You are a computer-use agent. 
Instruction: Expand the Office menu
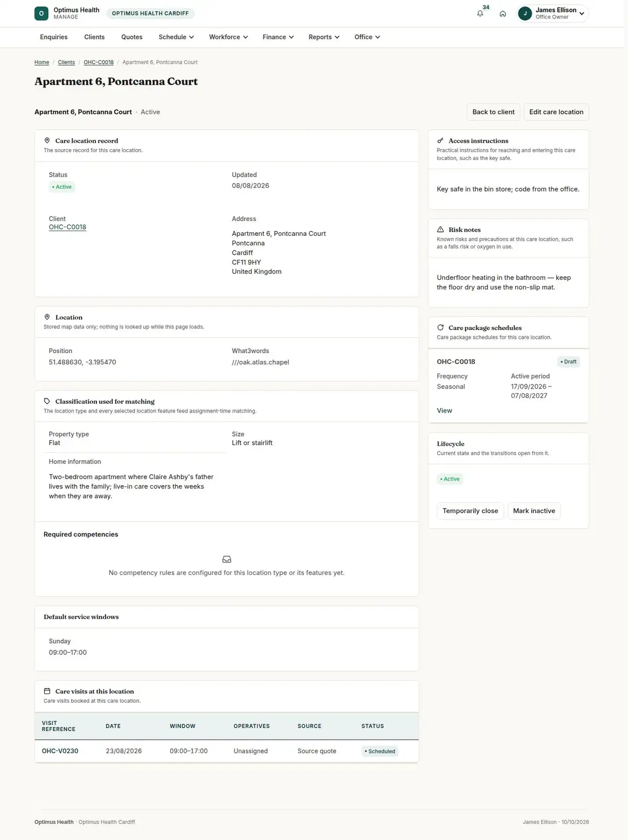point(367,37)
